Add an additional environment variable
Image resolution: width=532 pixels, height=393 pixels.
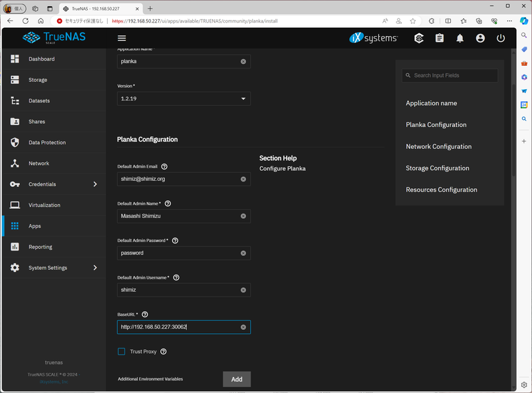point(237,379)
